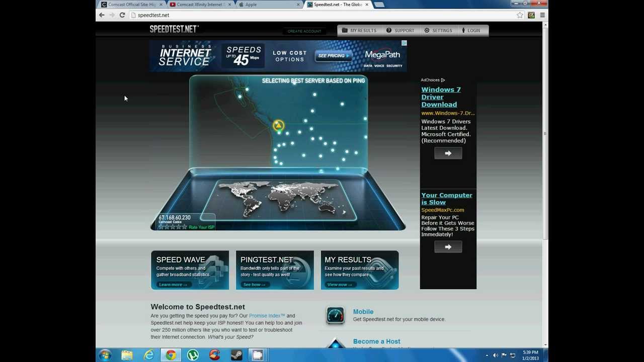The height and width of the screenshot is (362, 644).
Task: Click the browser back arrow
Action: coord(102,15)
